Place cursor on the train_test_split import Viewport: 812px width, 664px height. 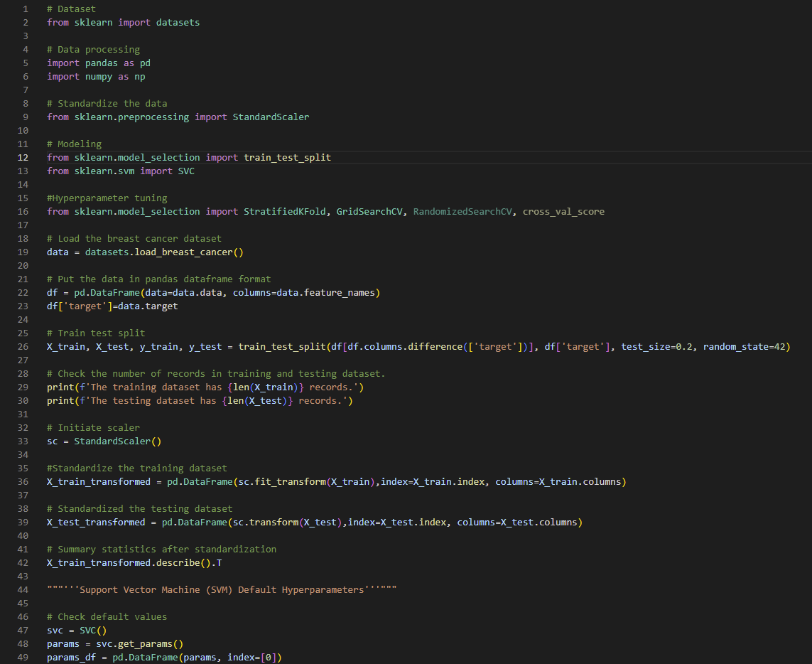[x=287, y=157]
